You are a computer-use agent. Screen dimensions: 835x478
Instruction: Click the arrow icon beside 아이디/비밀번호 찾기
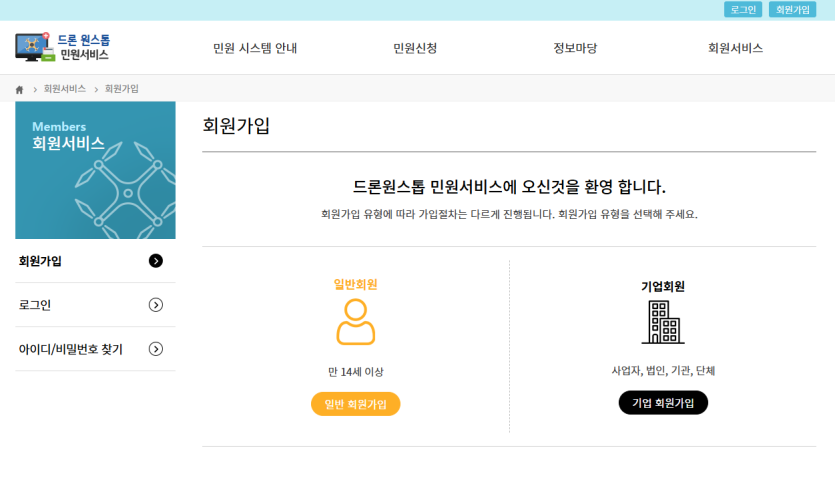coord(155,349)
